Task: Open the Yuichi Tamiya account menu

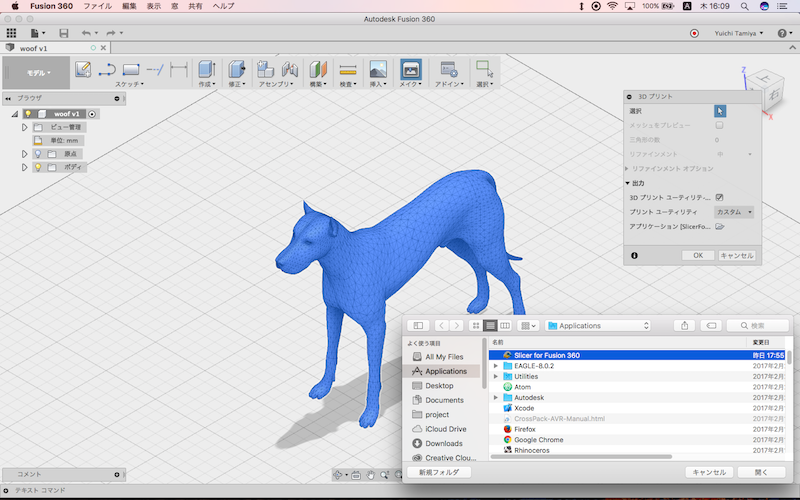Action: [739, 33]
